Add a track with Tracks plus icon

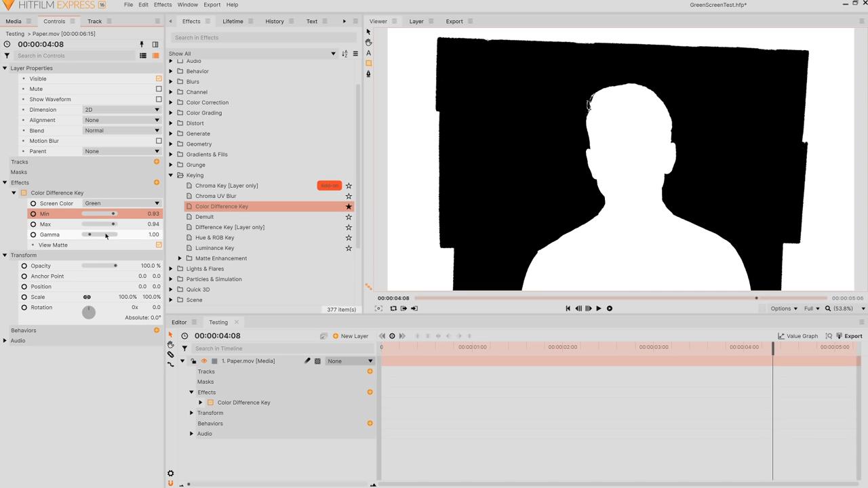tap(157, 161)
